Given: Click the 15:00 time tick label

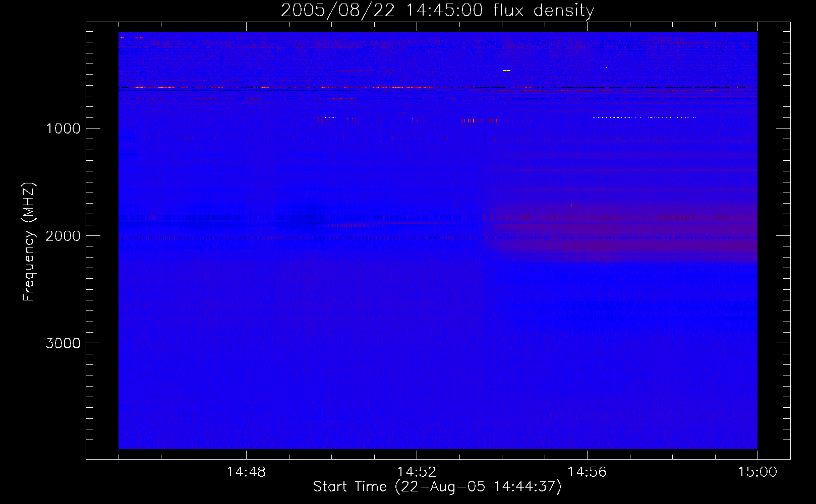Looking at the screenshot, I should [757, 472].
